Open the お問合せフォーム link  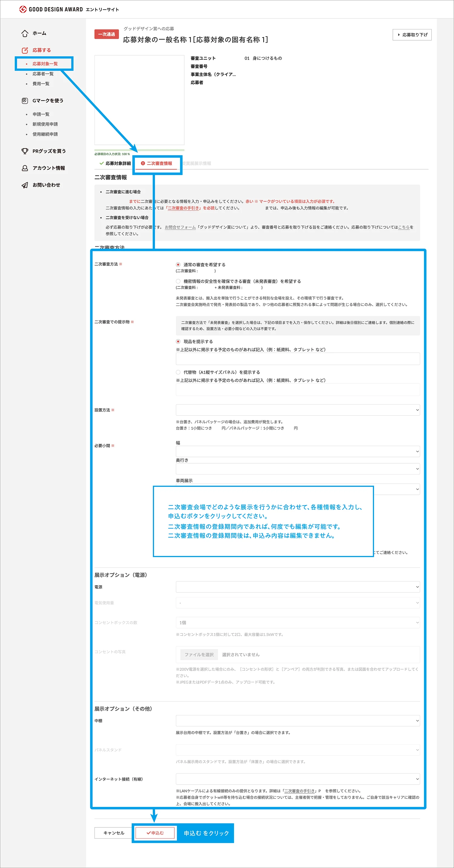[180, 227]
